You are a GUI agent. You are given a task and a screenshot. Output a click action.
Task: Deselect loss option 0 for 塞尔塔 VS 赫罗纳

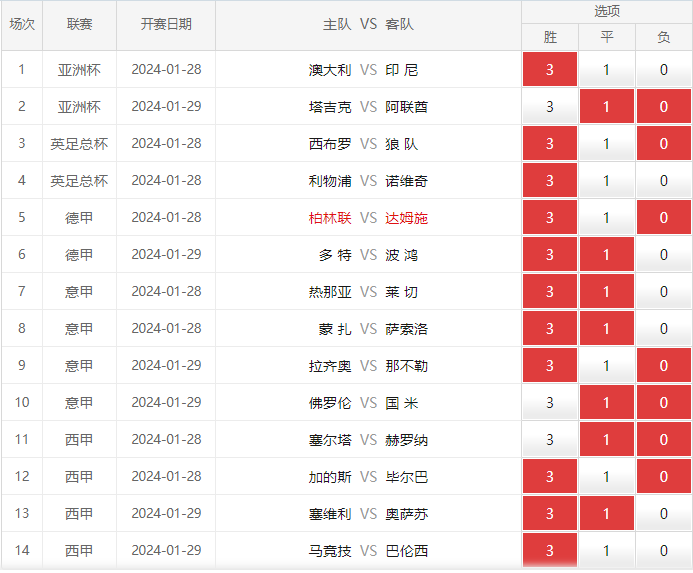663,439
